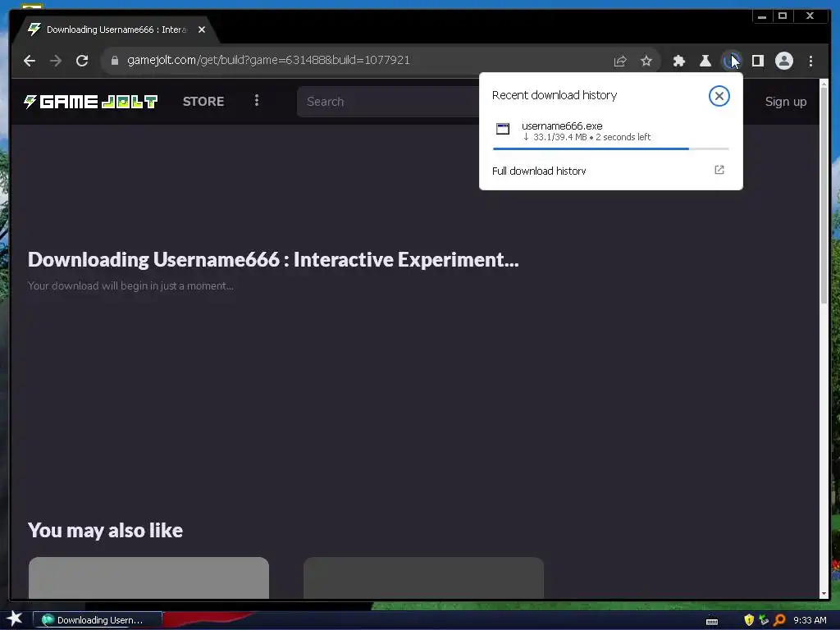Open Game Jolt more options dots
This screenshot has height=630, width=840.
(257, 100)
